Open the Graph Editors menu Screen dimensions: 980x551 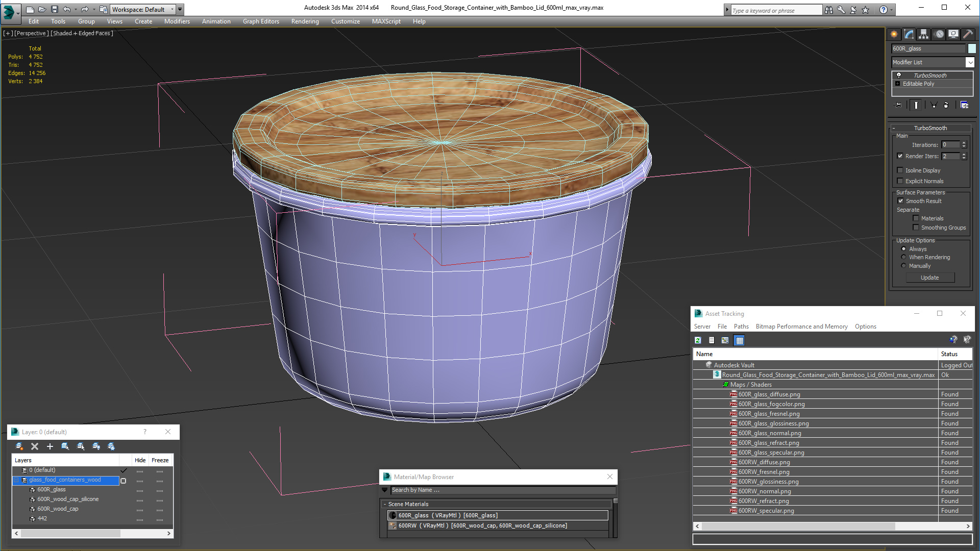pyautogui.click(x=261, y=21)
